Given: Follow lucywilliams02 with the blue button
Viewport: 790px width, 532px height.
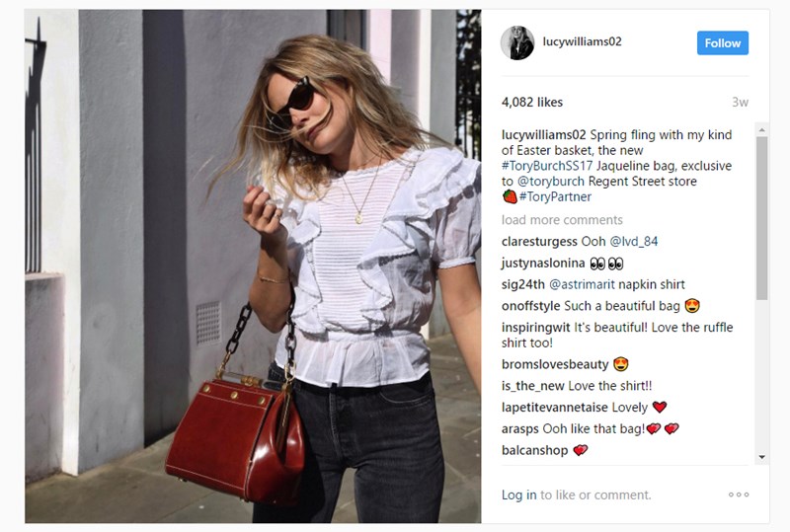Looking at the screenshot, I should pyautogui.click(x=723, y=43).
